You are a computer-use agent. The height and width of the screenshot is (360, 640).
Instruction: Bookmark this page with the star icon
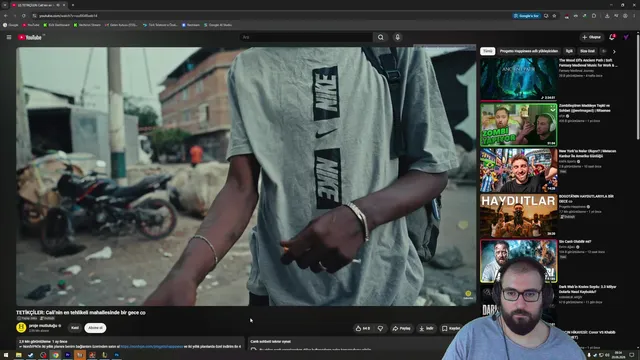pyautogui.click(x=554, y=16)
